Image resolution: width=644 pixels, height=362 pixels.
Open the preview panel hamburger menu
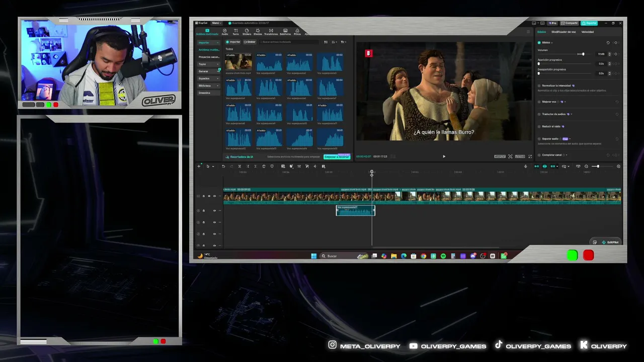528,32
